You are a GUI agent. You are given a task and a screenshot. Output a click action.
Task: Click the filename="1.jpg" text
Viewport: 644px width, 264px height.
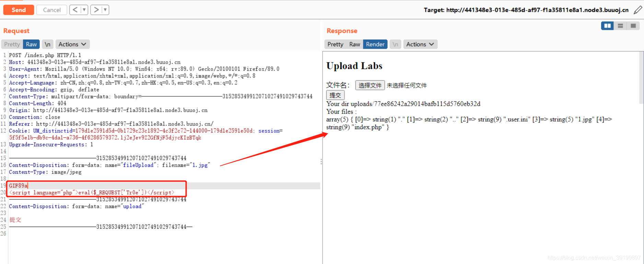pos(186,165)
